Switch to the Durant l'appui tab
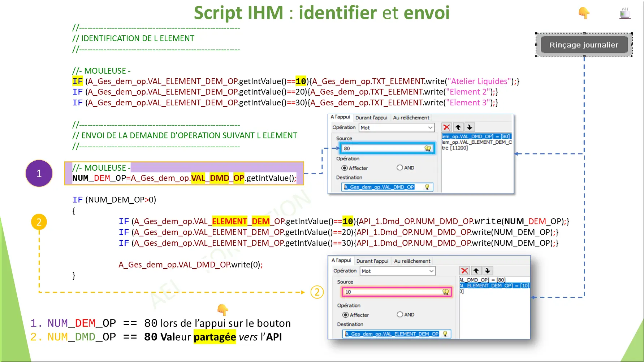The image size is (644, 362). coord(371,117)
